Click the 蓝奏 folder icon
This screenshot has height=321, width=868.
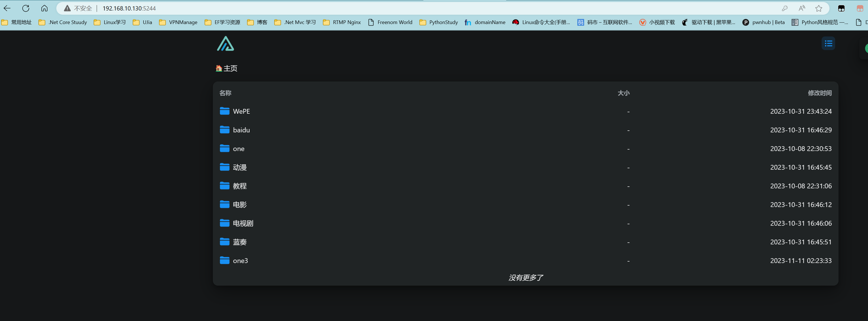coord(224,242)
